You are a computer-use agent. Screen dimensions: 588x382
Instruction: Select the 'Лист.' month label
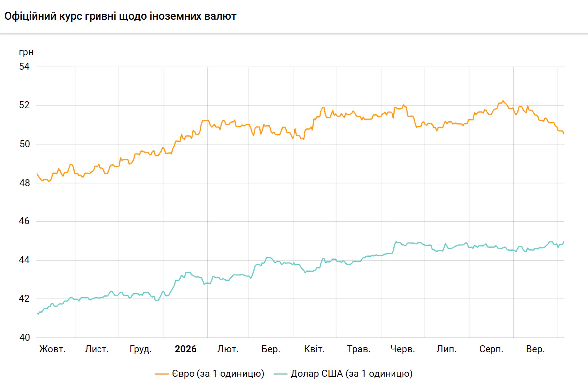tap(97, 349)
